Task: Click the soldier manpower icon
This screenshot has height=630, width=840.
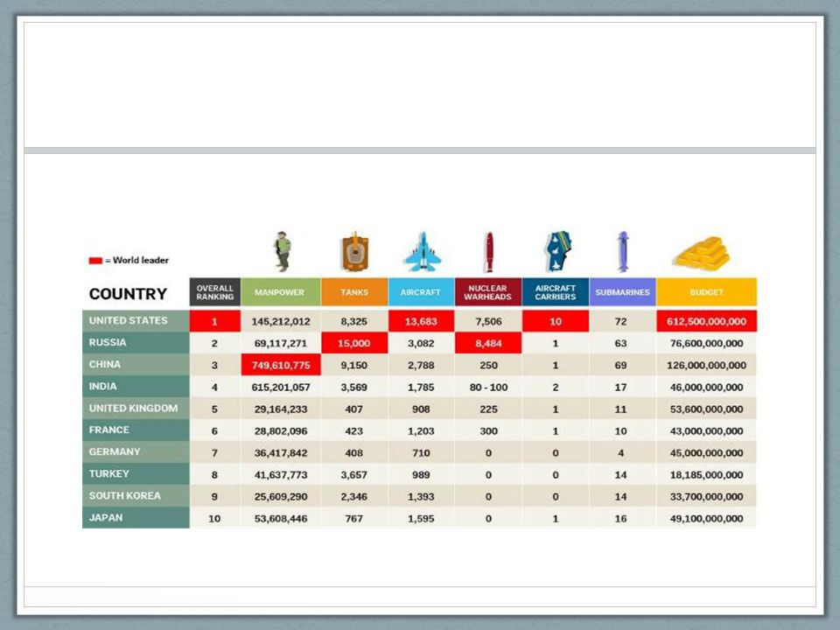Action: 283,251
